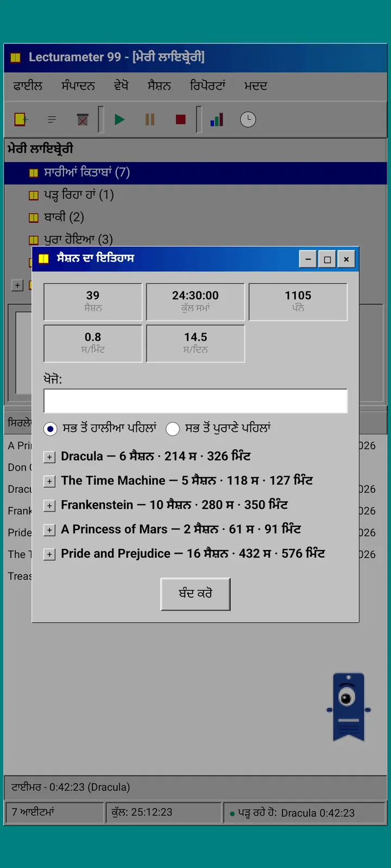Open the ਰਿਪੋਰਟਾਂ menu
Viewport: 391px width, 868px height.
coord(207,86)
